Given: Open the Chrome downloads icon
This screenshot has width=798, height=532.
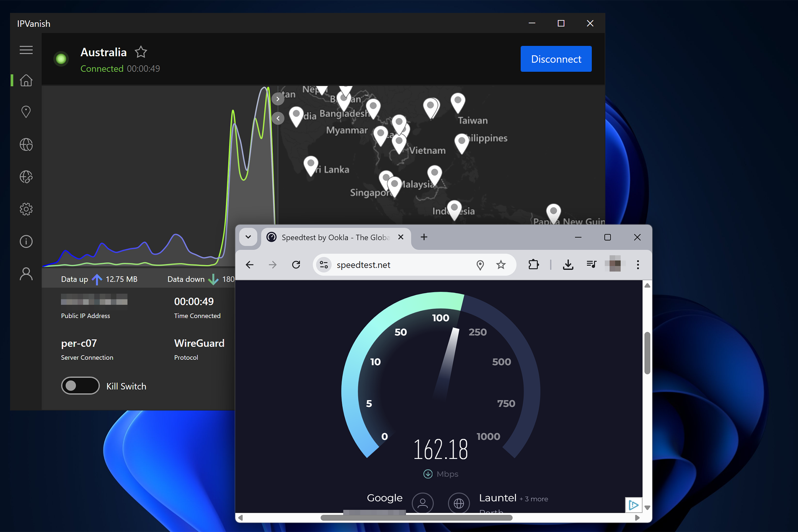Looking at the screenshot, I should pyautogui.click(x=568, y=265).
